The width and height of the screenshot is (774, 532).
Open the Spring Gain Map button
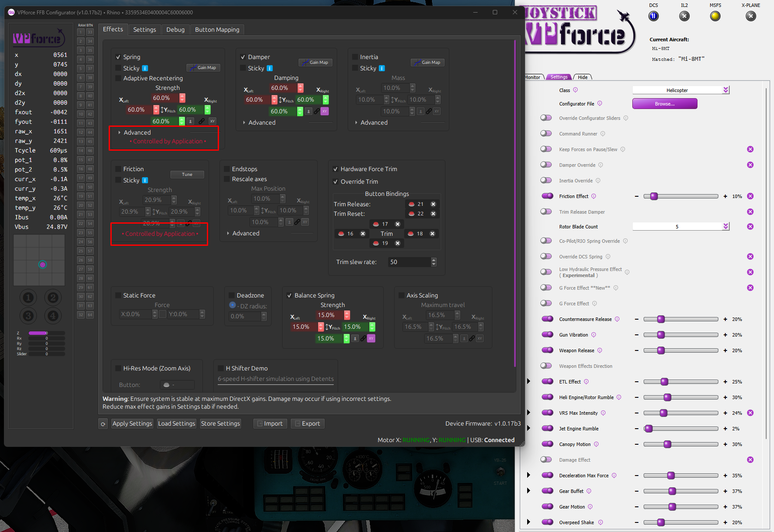pos(203,68)
